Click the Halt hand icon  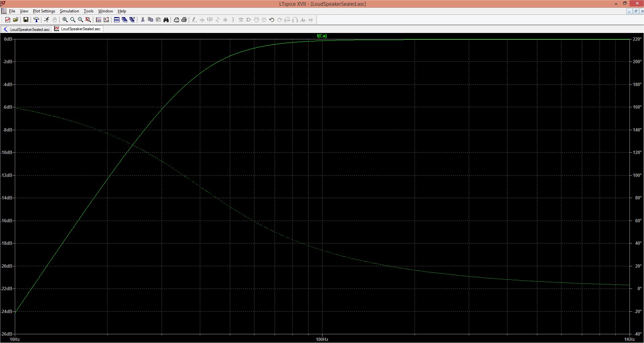point(54,20)
